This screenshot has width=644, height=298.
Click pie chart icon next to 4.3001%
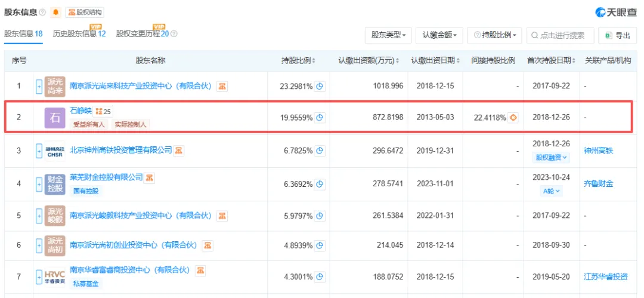click(320, 277)
